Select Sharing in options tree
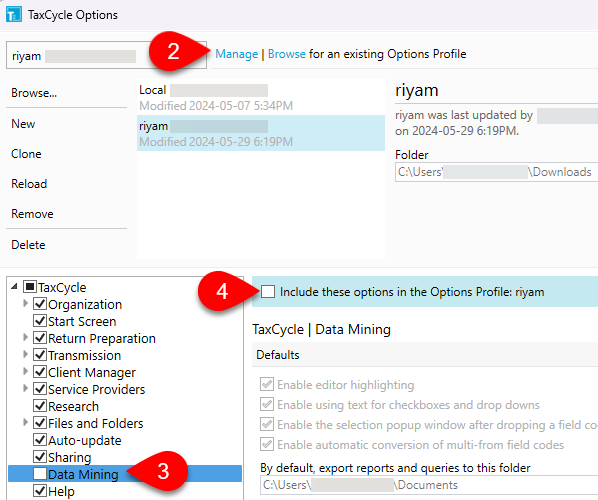598x500 pixels. 70,457
